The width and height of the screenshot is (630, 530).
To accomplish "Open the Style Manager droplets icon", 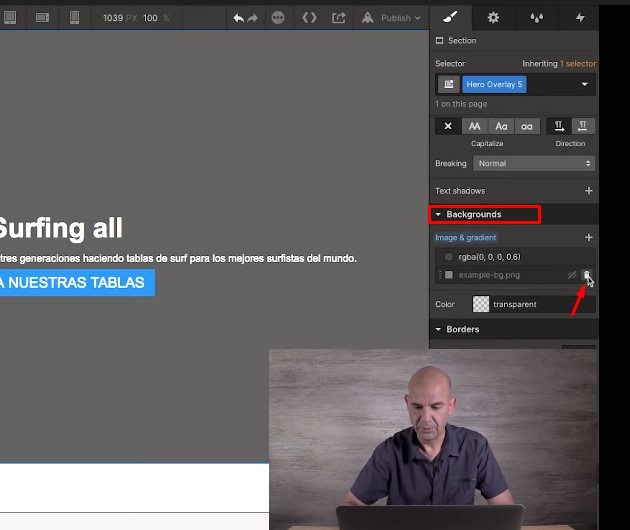I will 536,17.
